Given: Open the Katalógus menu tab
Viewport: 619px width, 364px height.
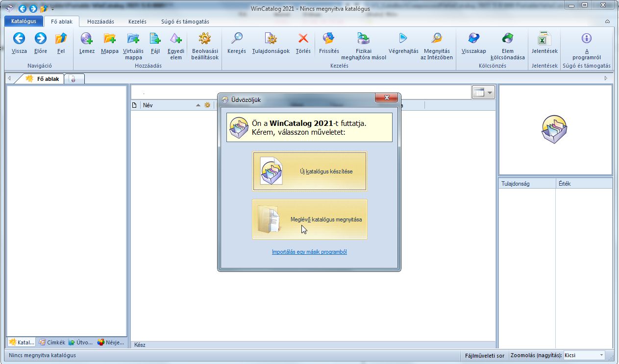Looking at the screenshot, I should [x=24, y=22].
